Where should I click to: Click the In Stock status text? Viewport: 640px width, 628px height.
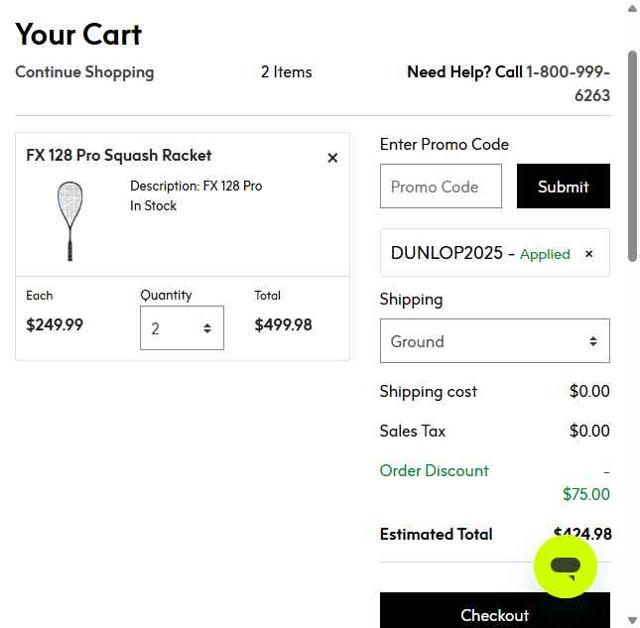153,206
